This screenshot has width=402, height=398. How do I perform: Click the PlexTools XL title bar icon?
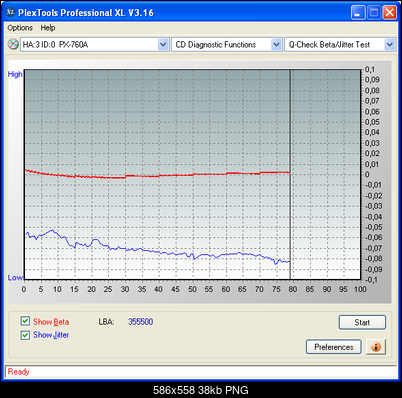[x=11, y=12]
